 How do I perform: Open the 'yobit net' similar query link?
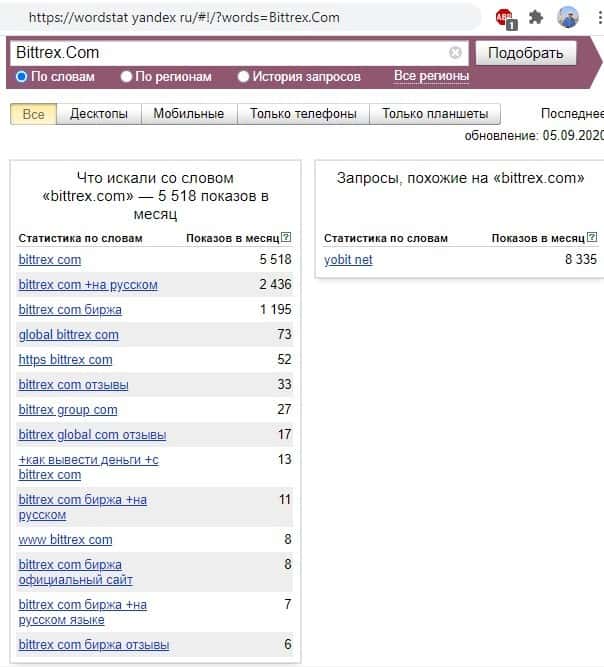click(x=348, y=259)
